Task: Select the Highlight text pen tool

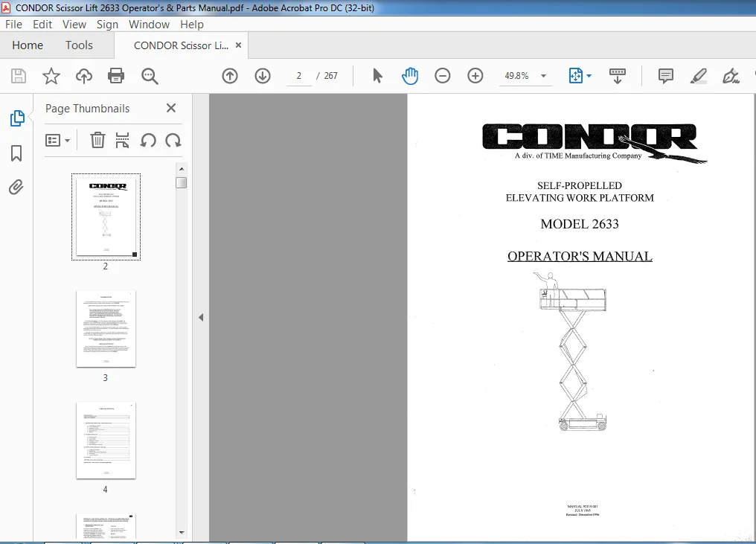Action: (698, 76)
